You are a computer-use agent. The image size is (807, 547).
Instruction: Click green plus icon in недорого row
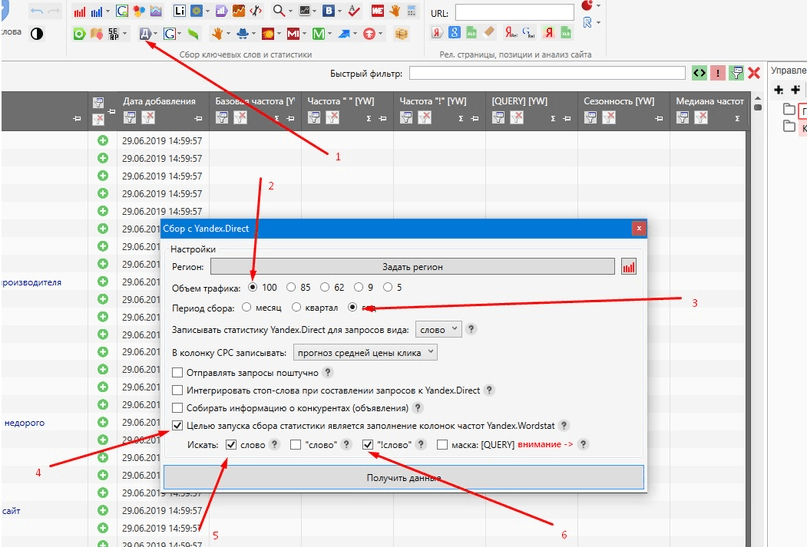[x=103, y=422]
